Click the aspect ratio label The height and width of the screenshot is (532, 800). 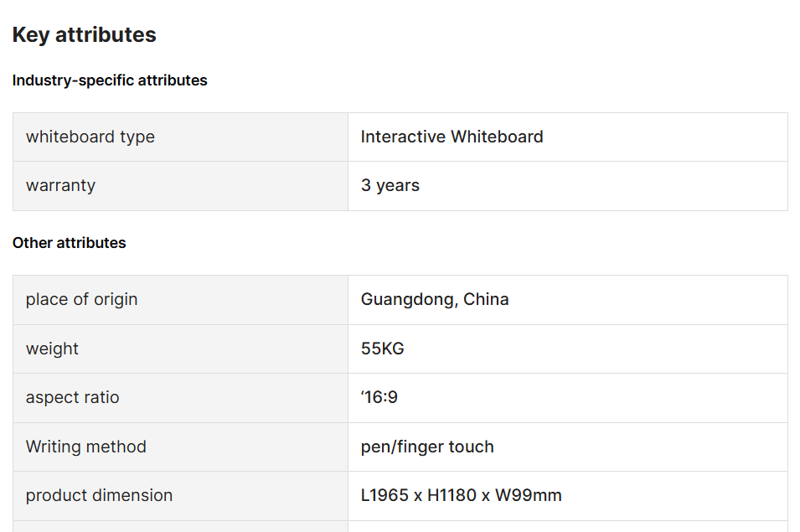(72, 397)
